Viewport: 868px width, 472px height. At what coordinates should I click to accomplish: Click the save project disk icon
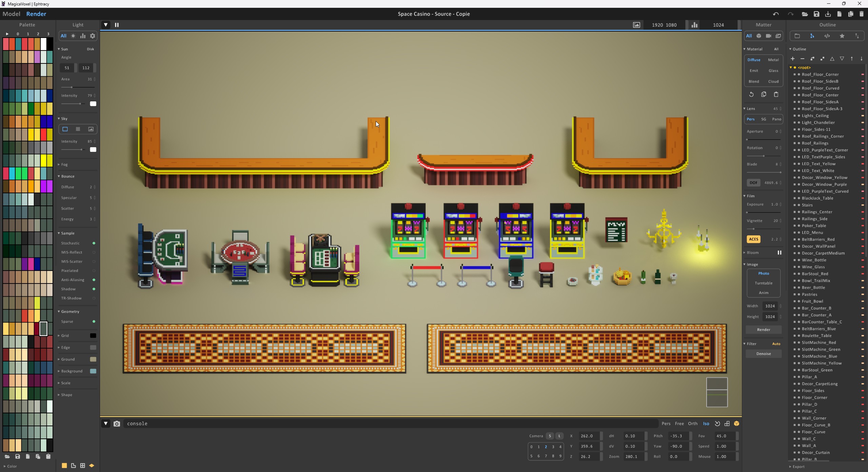pyautogui.click(x=816, y=14)
